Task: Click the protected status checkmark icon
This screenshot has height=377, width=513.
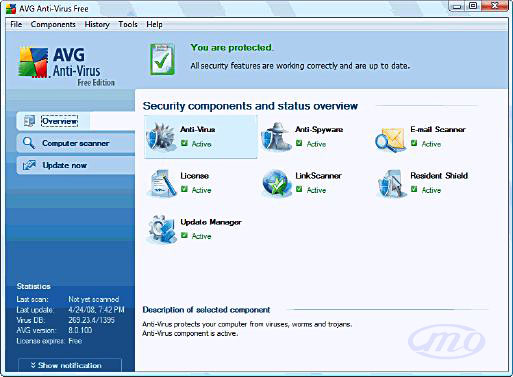Action: (162, 60)
